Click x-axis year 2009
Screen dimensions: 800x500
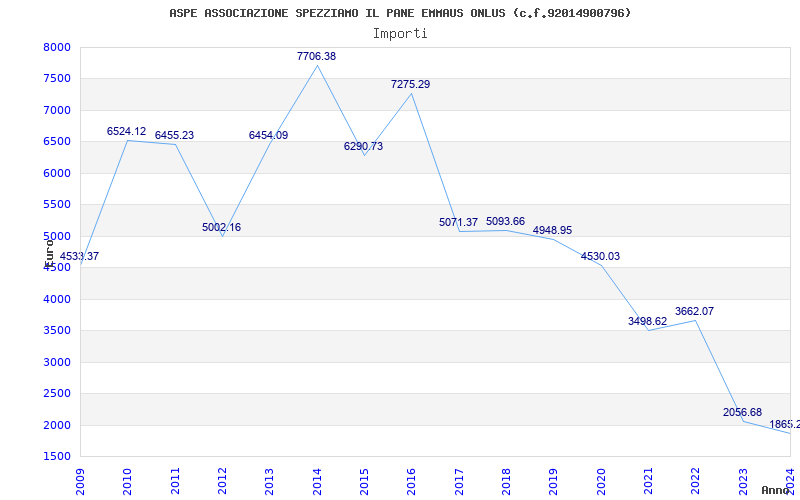click(80, 482)
